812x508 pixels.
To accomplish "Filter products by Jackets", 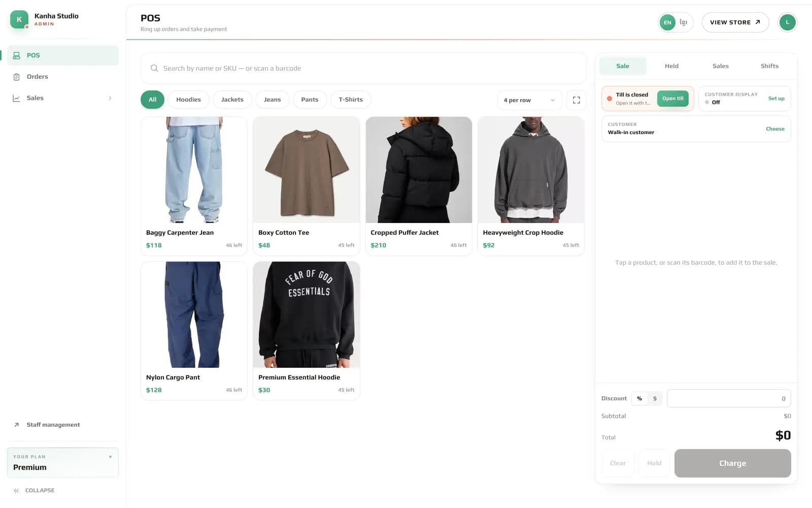I will click(232, 100).
